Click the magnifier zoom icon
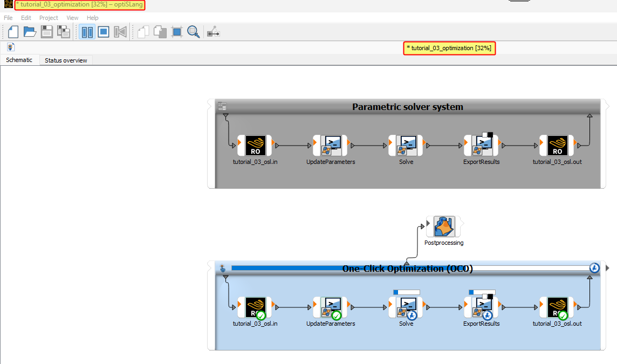Screen dimensions: 617x364 click(193, 32)
